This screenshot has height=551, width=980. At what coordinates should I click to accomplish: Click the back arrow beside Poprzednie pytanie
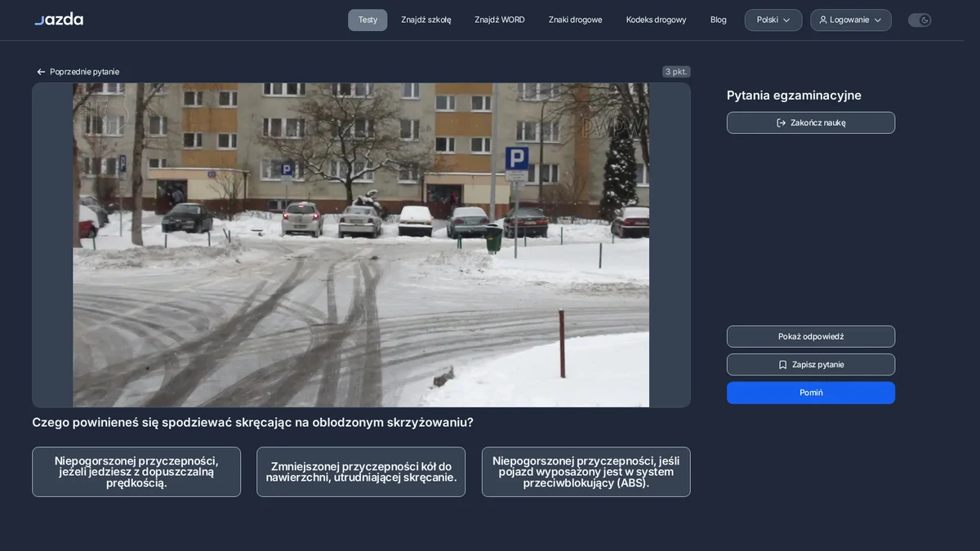pyautogui.click(x=41, y=72)
